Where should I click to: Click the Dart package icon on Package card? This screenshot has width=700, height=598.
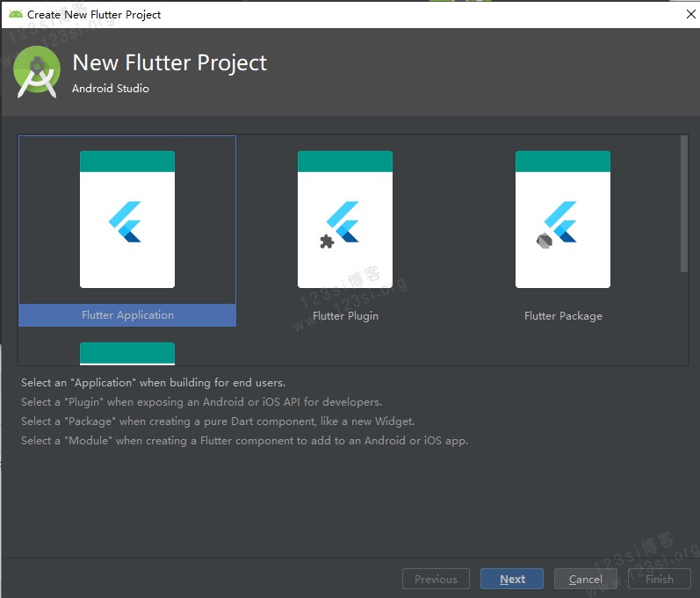point(545,241)
